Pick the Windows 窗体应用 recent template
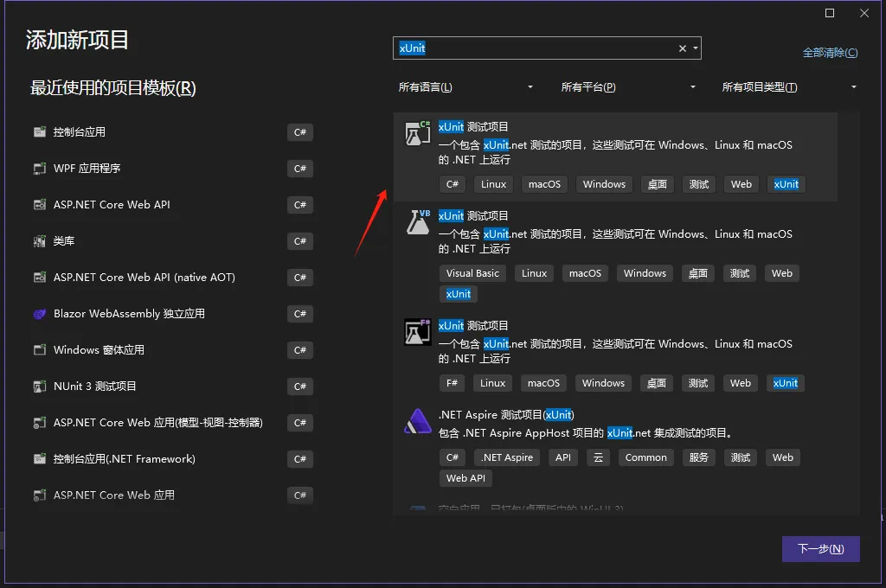 (99, 350)
